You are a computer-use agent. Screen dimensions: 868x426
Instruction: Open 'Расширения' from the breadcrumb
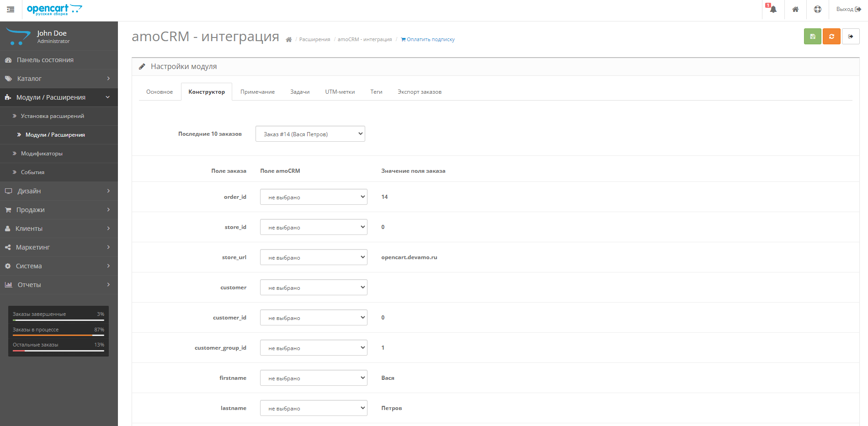pos(315,39)
